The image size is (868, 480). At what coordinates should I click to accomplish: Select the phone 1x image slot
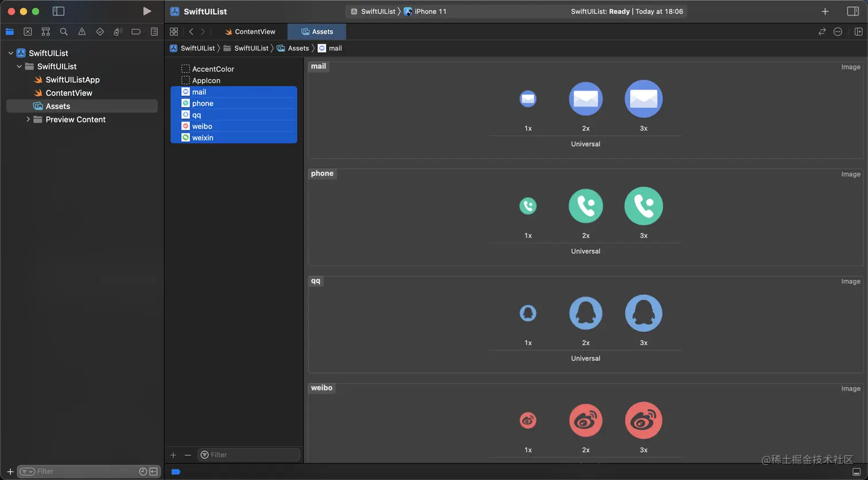click(x=528, y=206)
